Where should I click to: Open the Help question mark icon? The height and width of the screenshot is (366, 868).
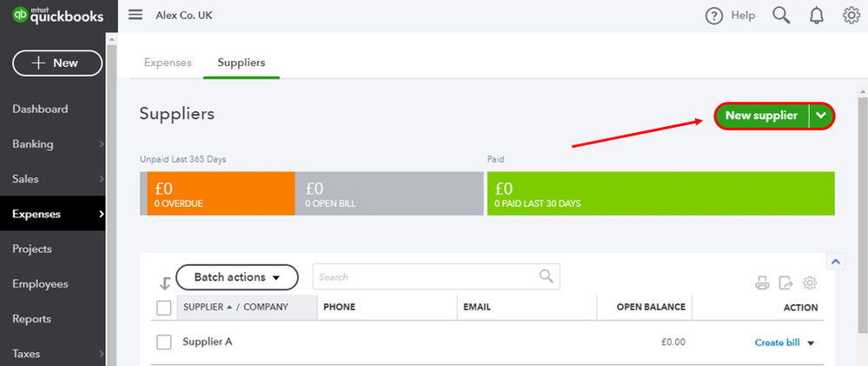click(x=714, y=16)
